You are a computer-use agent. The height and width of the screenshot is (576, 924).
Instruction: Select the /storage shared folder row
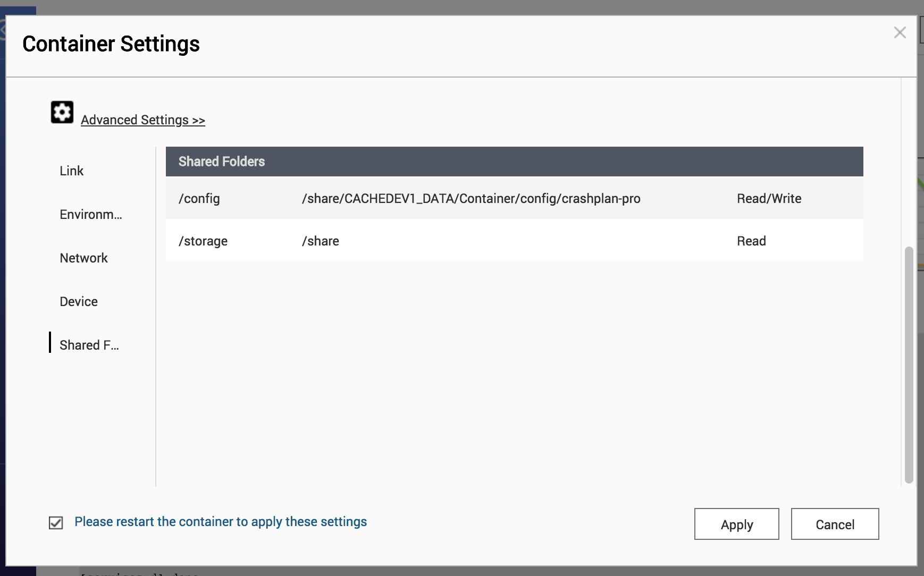click(x=203, y=241)
